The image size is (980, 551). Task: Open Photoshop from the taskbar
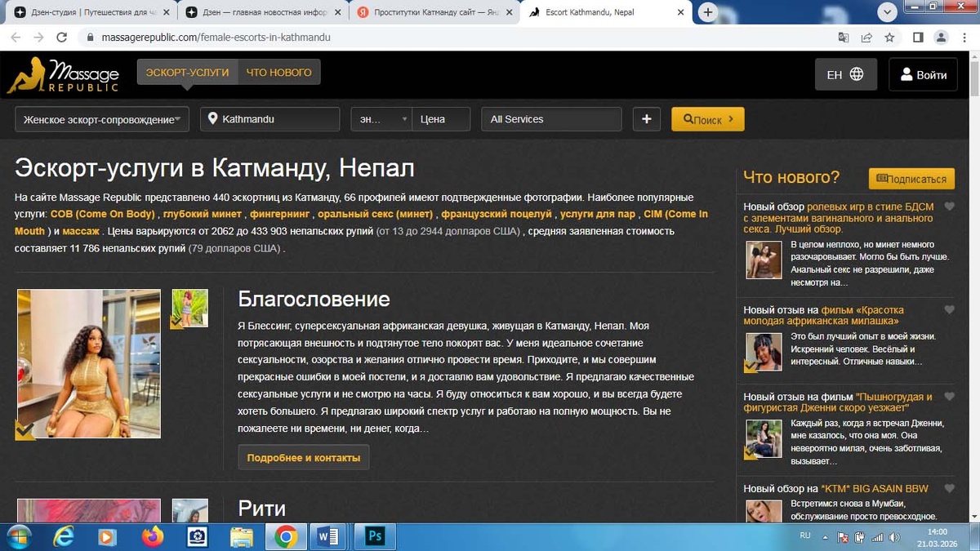[x=374, y=536]
